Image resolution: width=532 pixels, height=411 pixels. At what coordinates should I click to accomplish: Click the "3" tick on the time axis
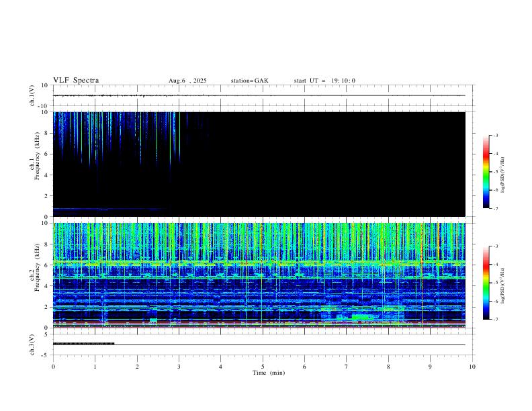pos(179,367)
